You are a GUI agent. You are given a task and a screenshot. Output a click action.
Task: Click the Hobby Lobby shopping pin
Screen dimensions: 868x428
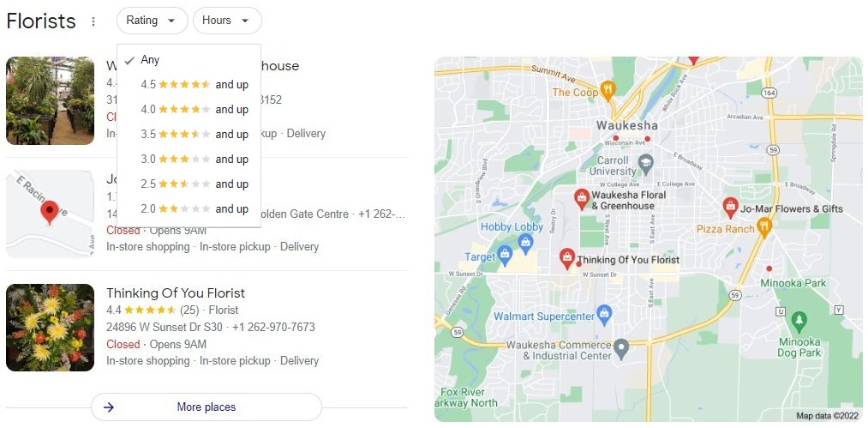click(525, 242)
